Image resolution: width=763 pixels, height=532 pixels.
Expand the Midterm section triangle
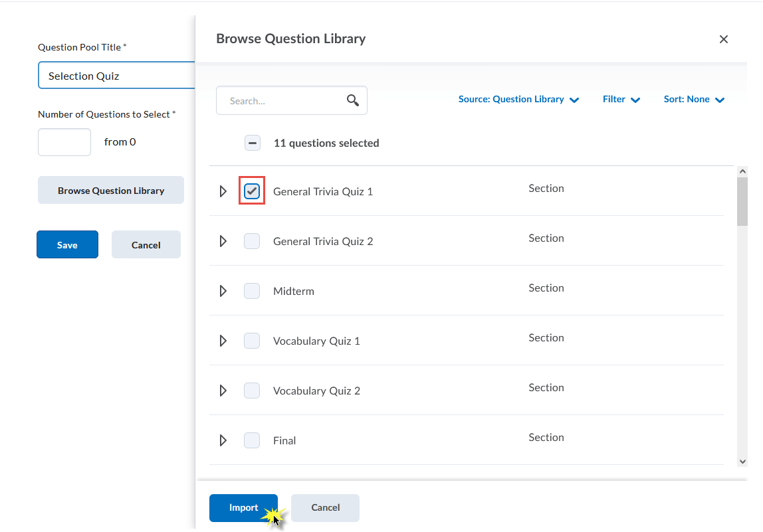click(223, 291)
